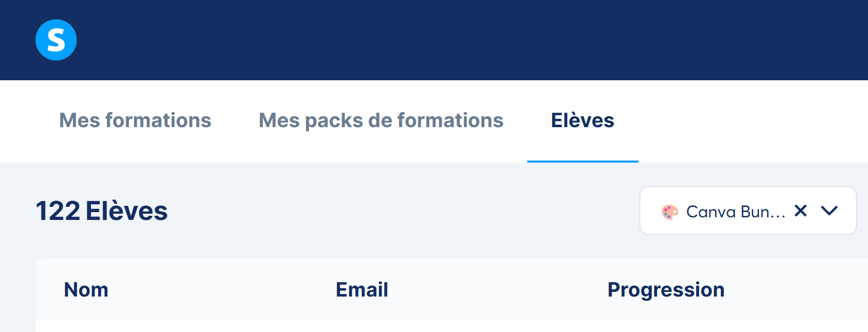Click empty space between Nom and Email headers

click(219, 290)
